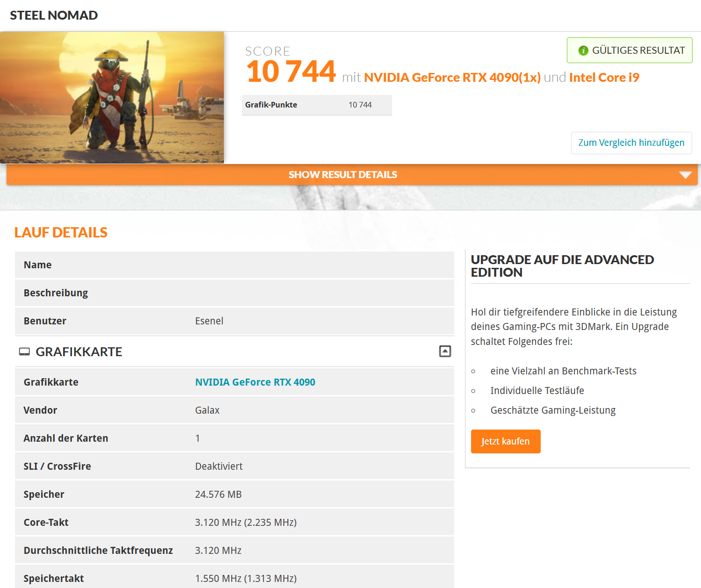Click the STEEL NOMAD page title
The height and width of the screenshot is (588, 701).
point(54,15)
